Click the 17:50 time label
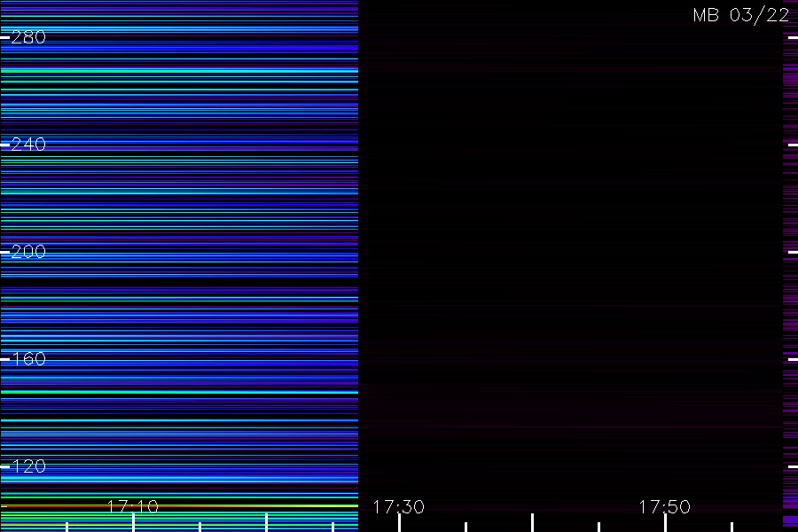The height and width of the screenshot is (532, 798). (x=665, y=507)
